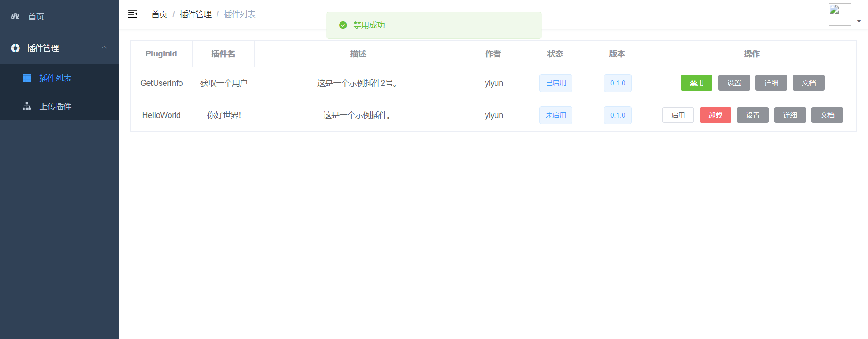The image size is (868, 339).
Task: Click HelloWorld version tag 0.1.0
Action: coord(618,115)
